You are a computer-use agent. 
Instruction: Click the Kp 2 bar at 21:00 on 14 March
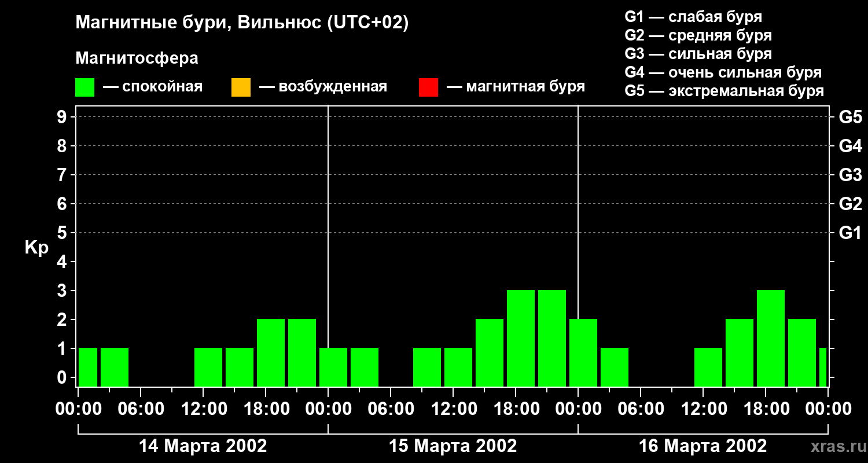(x=302, y=352)
